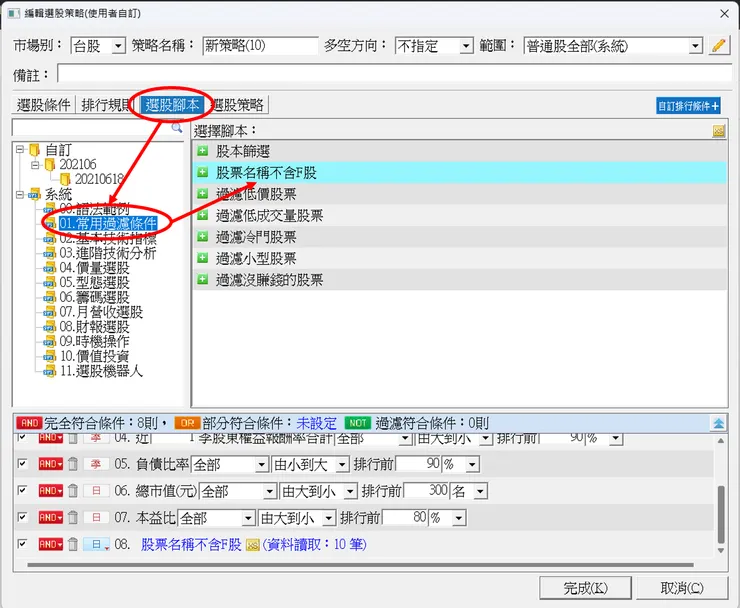Click the scroll-down arrow of the conditions list
Viewport: 740px width, 608px height.
[x=721, y=550]
